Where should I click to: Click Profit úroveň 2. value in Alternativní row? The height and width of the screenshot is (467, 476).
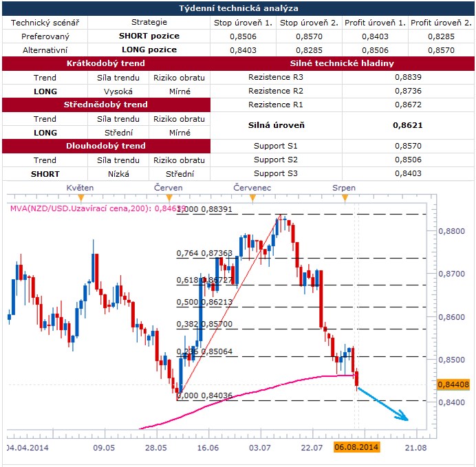[x=441, y=50]
